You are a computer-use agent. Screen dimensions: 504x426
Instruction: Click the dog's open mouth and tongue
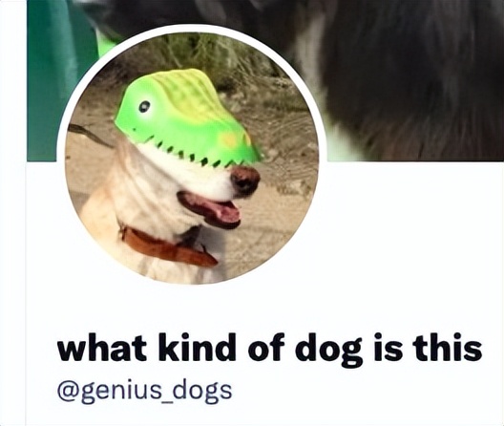(210, 209)
